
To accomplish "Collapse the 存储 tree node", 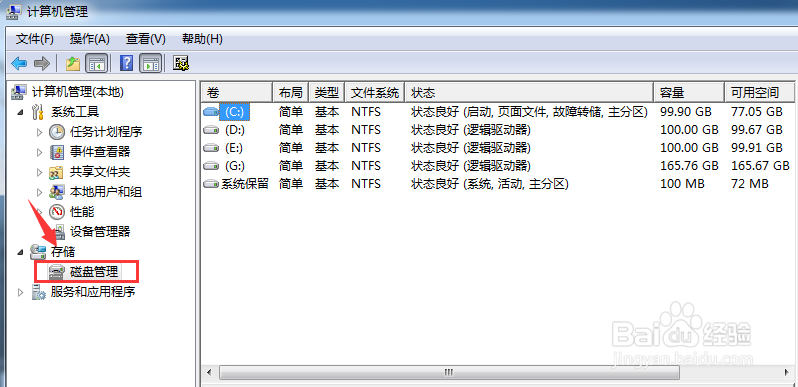I will pyautogui.click(x=20, y=252).
